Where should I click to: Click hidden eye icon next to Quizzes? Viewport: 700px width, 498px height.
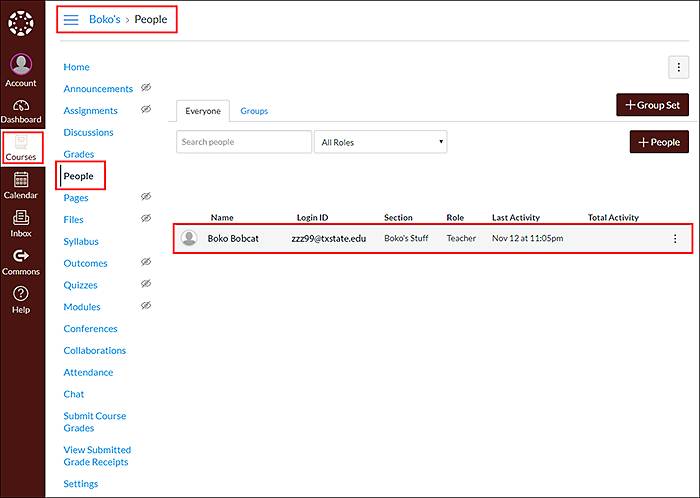pyautogui.click(x=146, y=284)
